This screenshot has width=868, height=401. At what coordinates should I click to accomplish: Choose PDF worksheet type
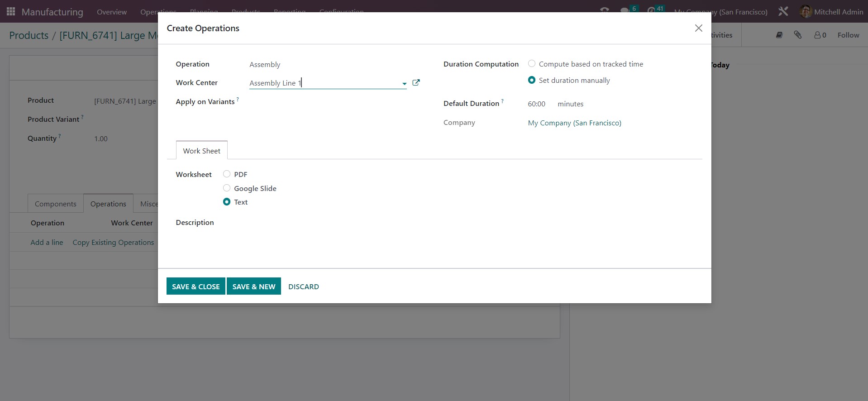pyautogui.click(x=227, y=174)
